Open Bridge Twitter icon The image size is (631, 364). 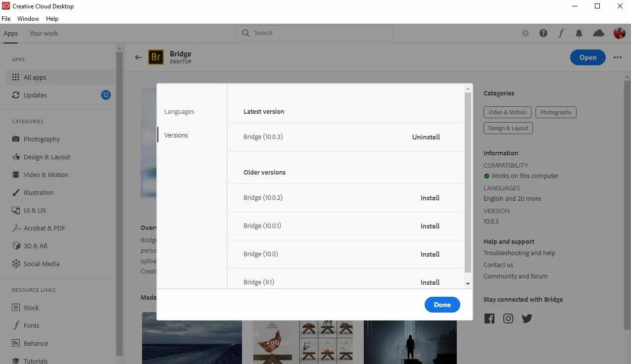[x=527, y=318]
